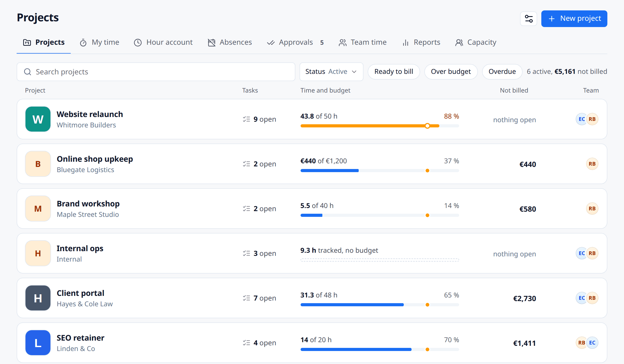Open the Brand workshop project title
Image resolution: width=624 pixels, height=364 pixels.
click(88, 204)
